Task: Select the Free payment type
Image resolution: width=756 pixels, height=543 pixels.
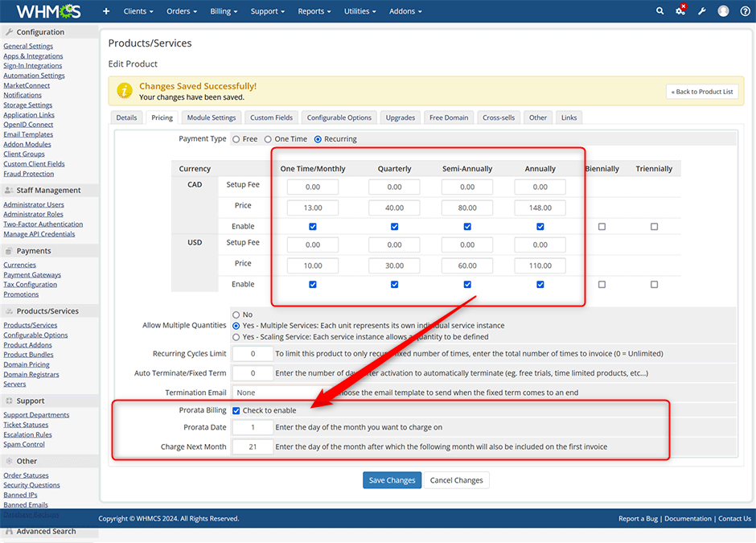Action: pos(236,139)
